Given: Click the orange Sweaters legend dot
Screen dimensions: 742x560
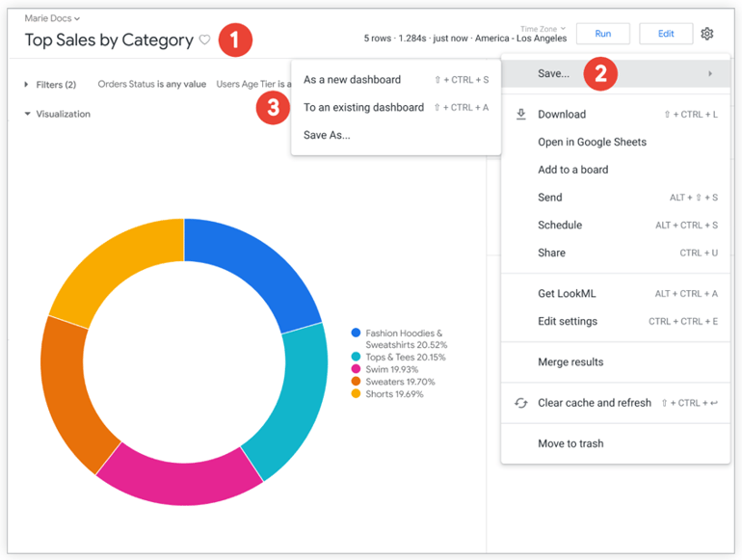Looking at the screenshot, I should point(356,382).
